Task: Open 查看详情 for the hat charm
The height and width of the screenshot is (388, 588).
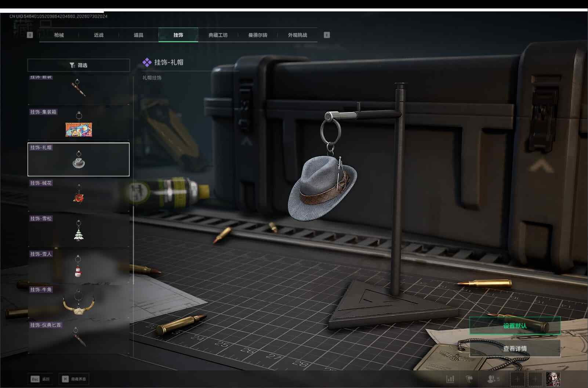Action: [x=515, y=348]
